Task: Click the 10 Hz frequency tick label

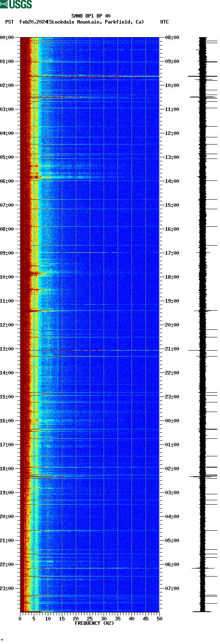Action: (x=48, y=619)
